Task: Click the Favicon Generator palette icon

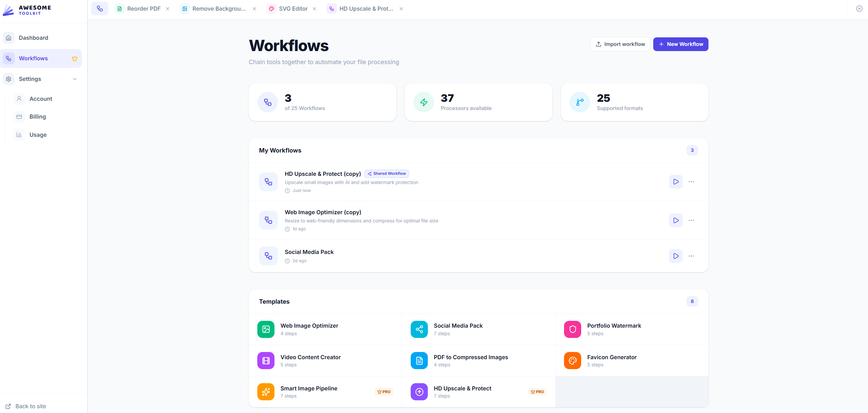Action: click(572, 361)
